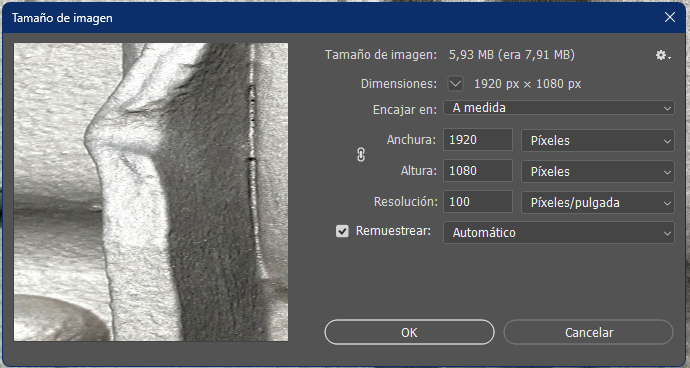
Task: Click the Resolución field showing 100
Action: (478, 202)
